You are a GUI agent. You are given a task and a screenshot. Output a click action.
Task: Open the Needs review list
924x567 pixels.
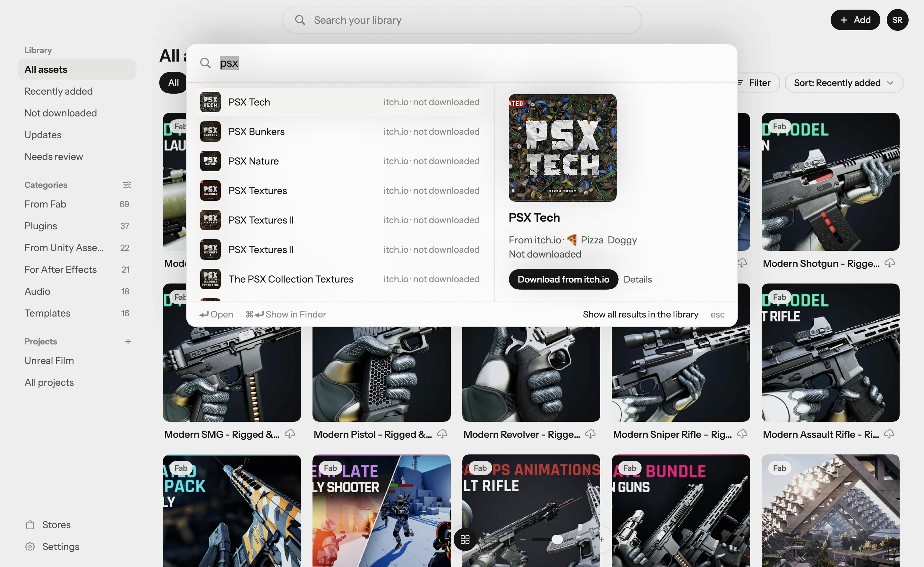click(x=54, y=157)
